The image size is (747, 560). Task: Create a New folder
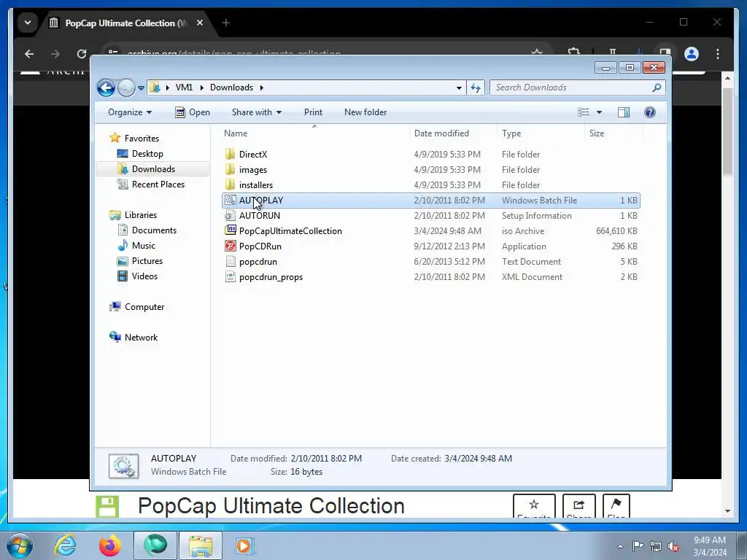click(365, 112)
